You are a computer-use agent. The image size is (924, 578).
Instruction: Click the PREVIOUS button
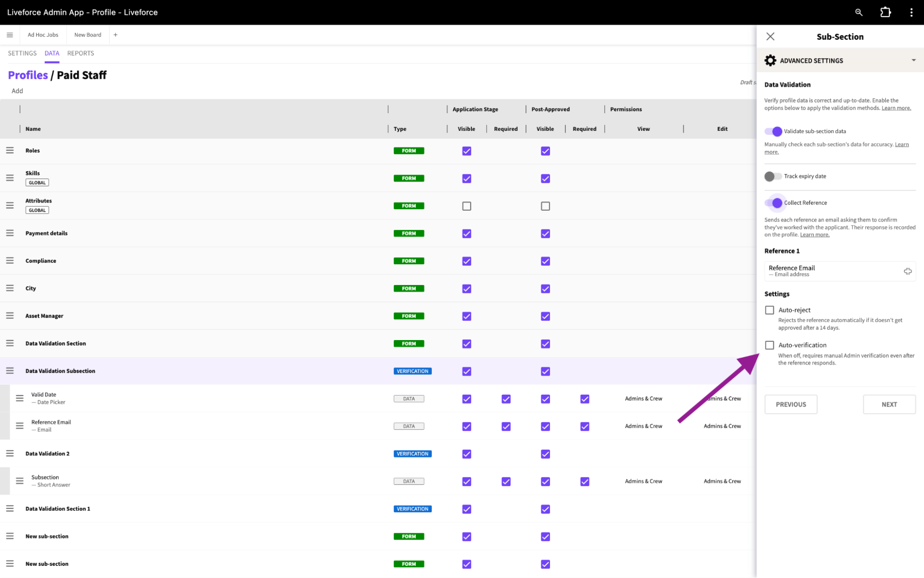click(x=790, y=404)
